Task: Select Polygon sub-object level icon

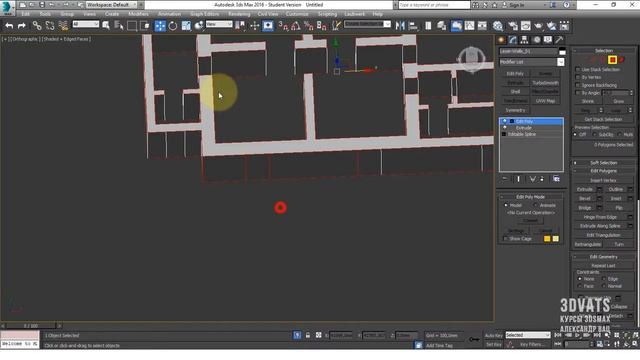Action: point(612,60)
